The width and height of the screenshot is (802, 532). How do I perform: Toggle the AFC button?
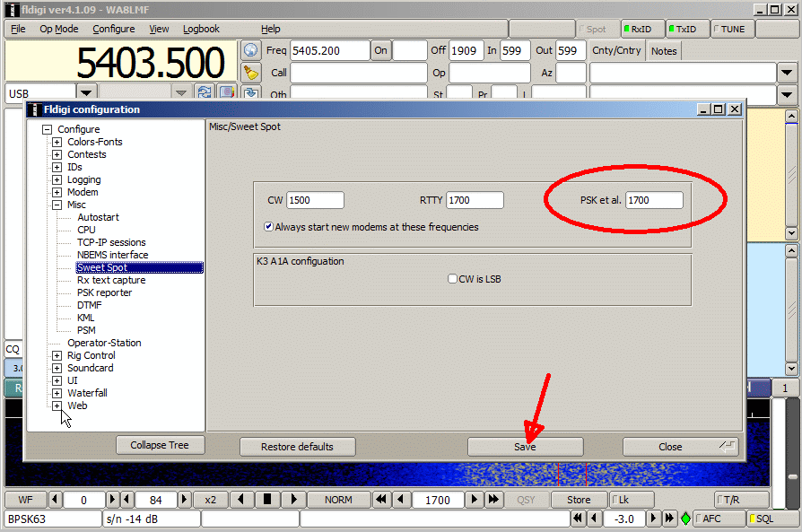[719, 519]
